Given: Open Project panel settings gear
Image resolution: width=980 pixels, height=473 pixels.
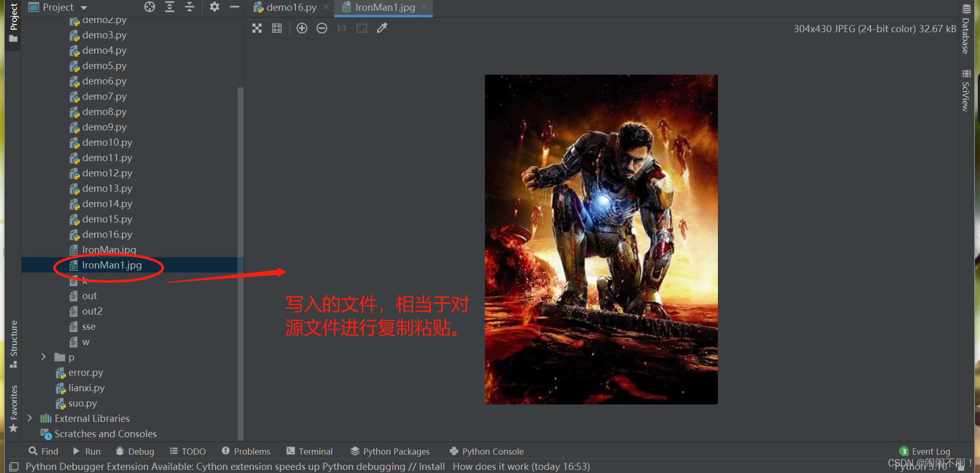Looking at the screenshot, I should click(x=215, y=7).
